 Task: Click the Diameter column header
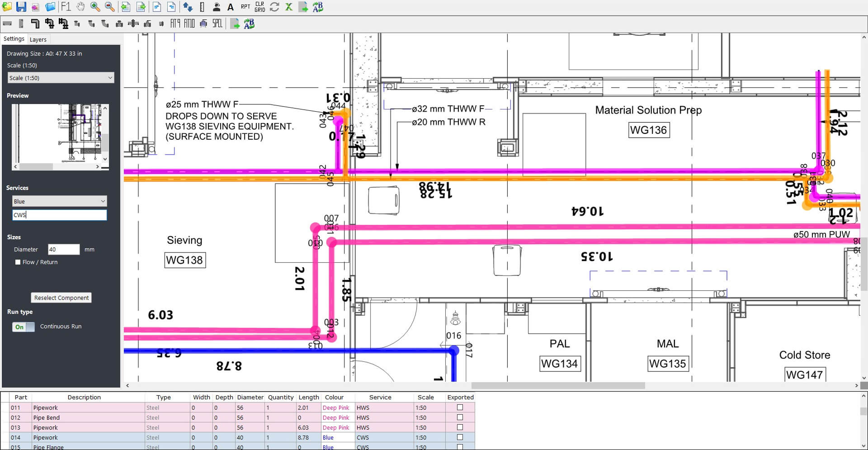coord(250,397)
